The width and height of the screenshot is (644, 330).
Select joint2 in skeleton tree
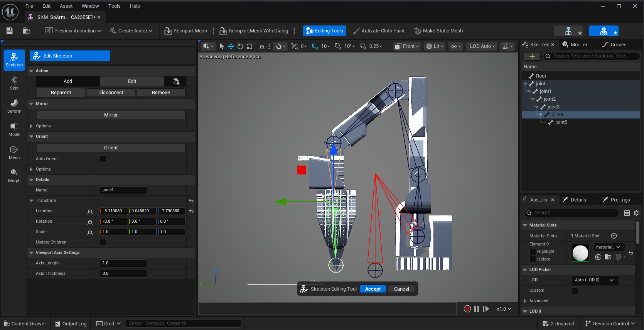549,99
